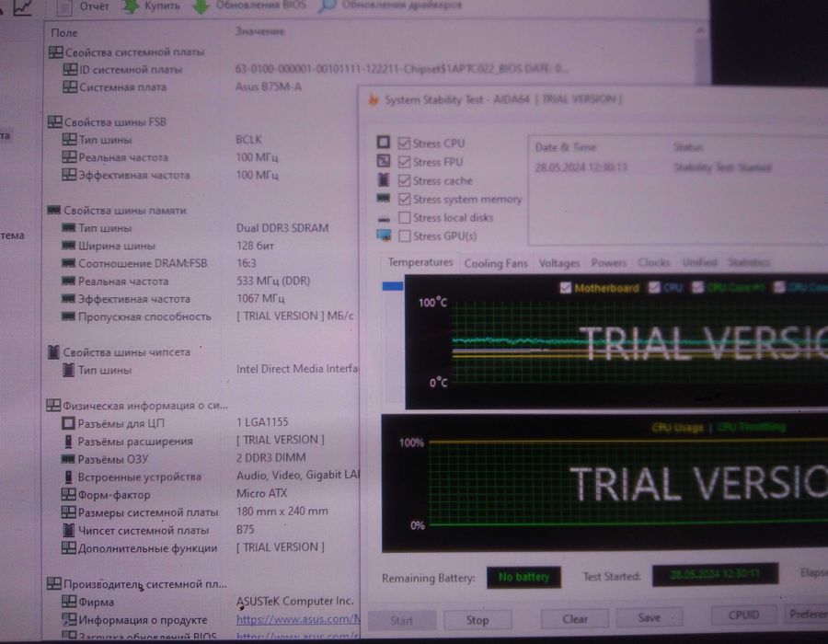Image resolution: width=828 pixels, height=644 pixels.
Task: Click the disabled Start button
Action: [x=402, y=621]
